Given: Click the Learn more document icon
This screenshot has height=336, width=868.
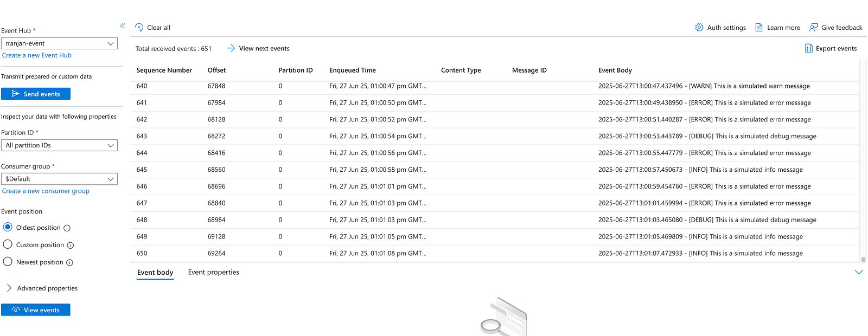Looking at the screenshot, I should (x=759, y=28).
